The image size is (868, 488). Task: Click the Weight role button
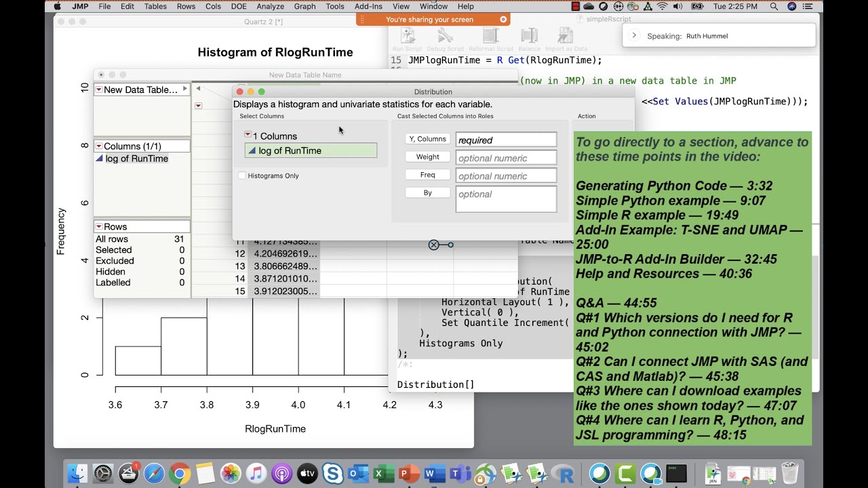click(x=427, y=157)
